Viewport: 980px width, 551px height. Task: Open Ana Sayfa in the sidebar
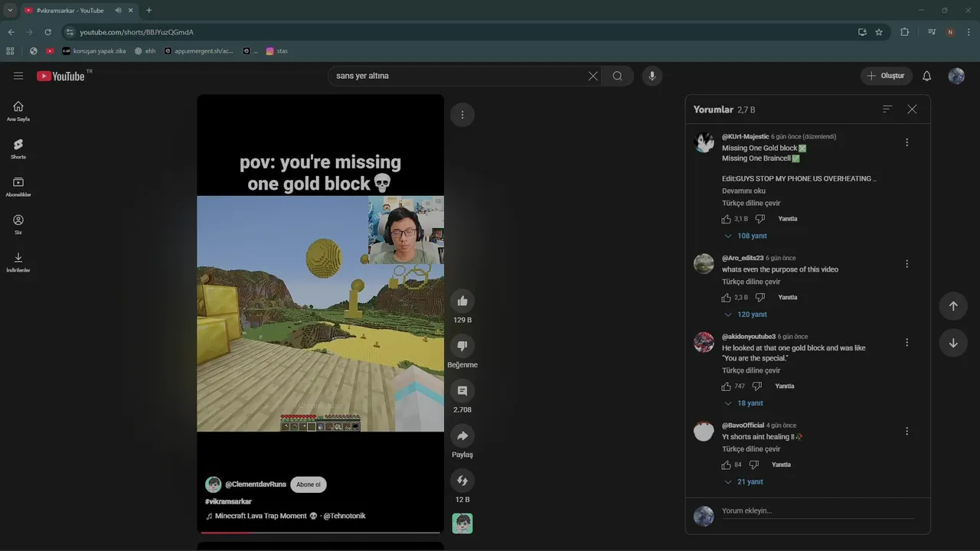point(18,111)
